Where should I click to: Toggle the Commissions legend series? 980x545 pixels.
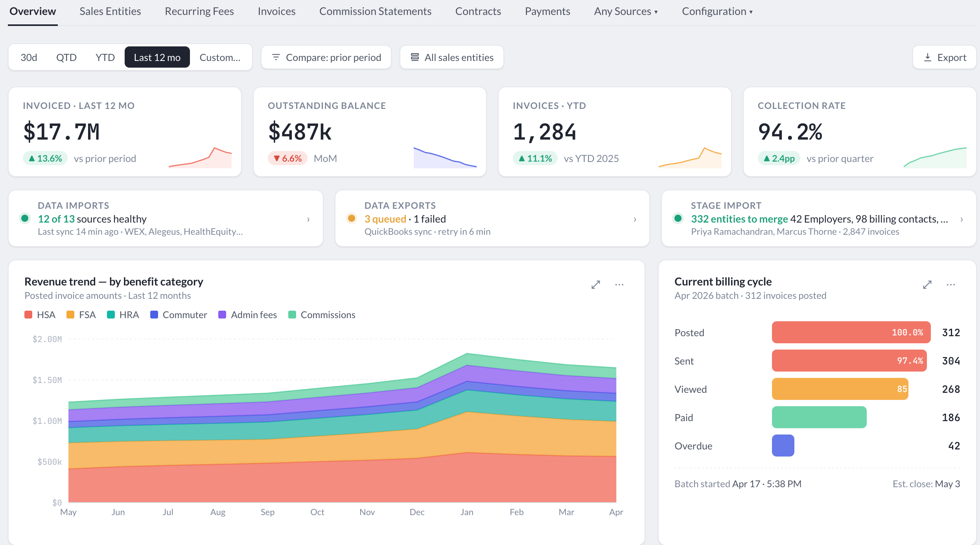(322, 315)
